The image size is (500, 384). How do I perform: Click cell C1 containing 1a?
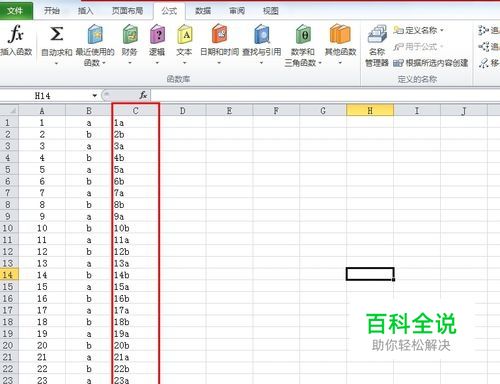[x=136, y=123]
